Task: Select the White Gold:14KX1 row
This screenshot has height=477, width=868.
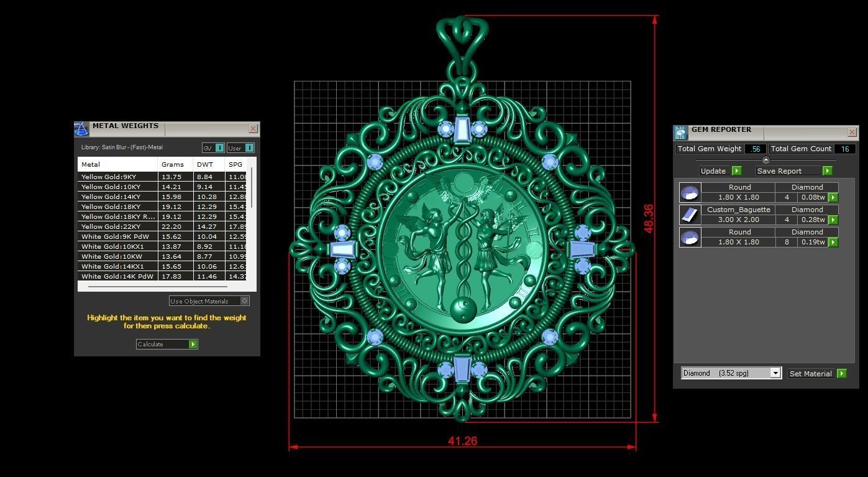Action: click(x=163, y=266)
